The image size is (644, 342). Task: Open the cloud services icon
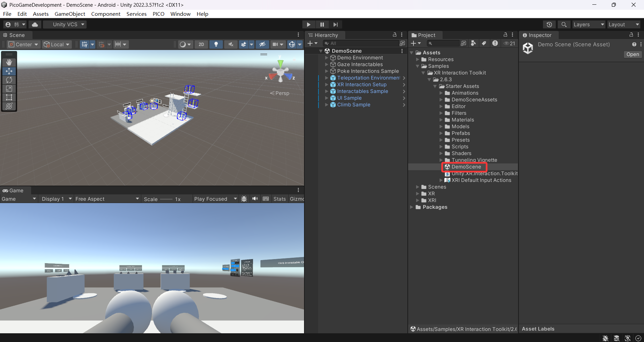35,25
